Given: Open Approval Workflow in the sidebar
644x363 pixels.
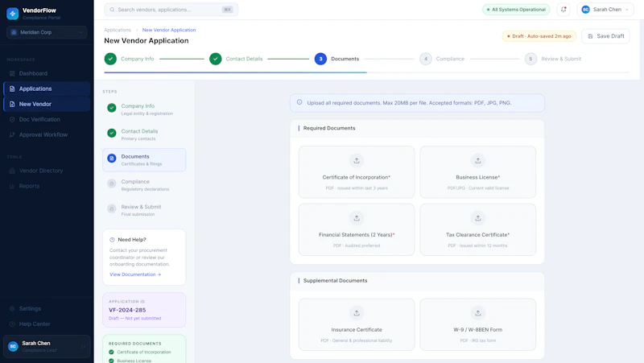Looking at the screenshot, I should click(x=47, y=134).
